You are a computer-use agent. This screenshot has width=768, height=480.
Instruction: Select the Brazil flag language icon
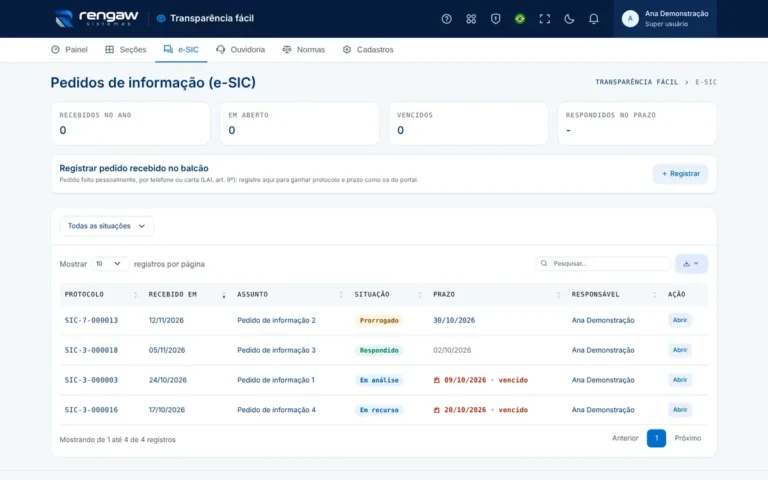[520, 19]
